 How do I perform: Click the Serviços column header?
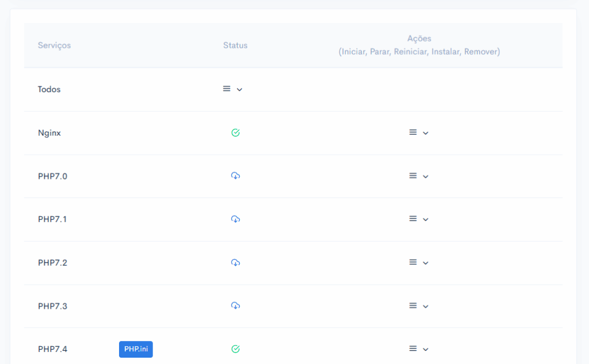[54, 45]
